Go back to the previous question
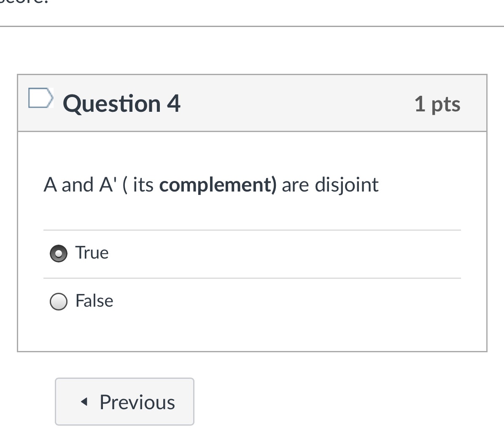Screen dimensions: 504x440 click(124, 402)
